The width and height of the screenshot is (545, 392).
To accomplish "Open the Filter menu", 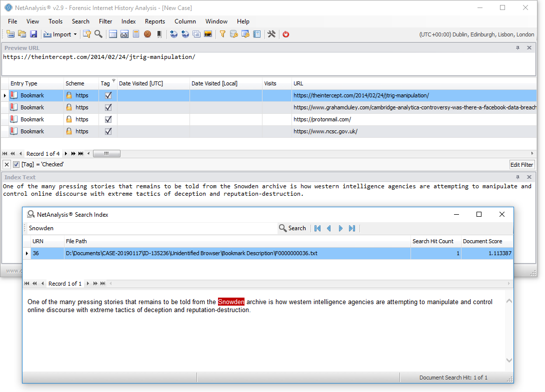I will (x=105, y=21).
